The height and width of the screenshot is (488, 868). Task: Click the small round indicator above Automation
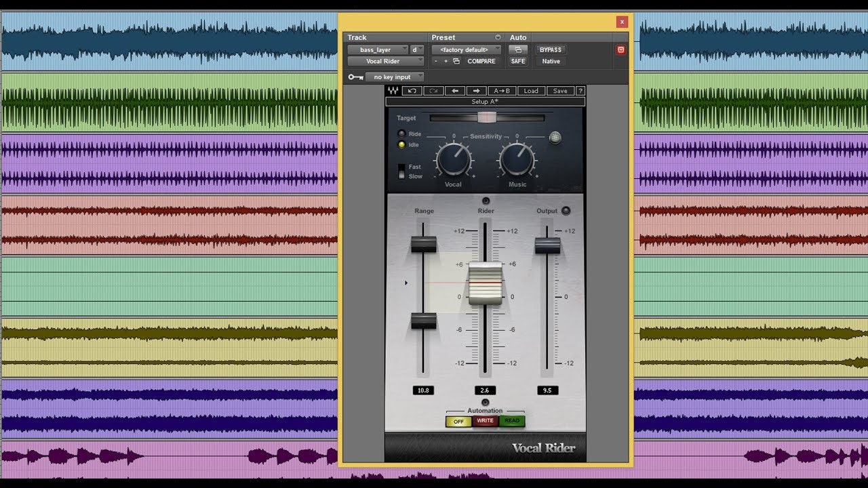point(485,402)
